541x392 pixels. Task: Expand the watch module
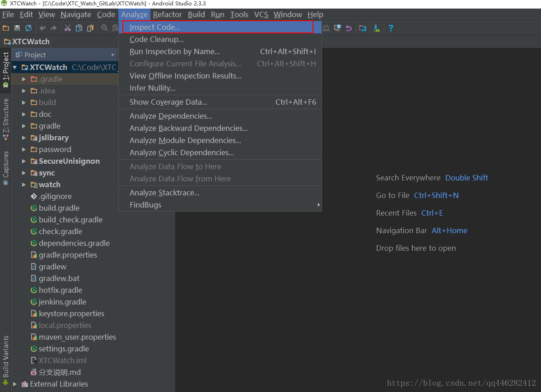[24, 185]
